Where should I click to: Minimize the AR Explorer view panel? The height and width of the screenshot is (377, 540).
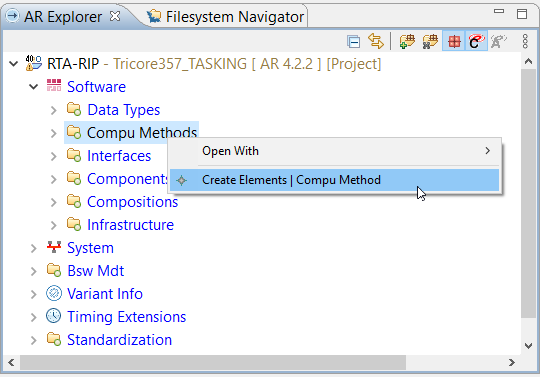click(499, 11)
